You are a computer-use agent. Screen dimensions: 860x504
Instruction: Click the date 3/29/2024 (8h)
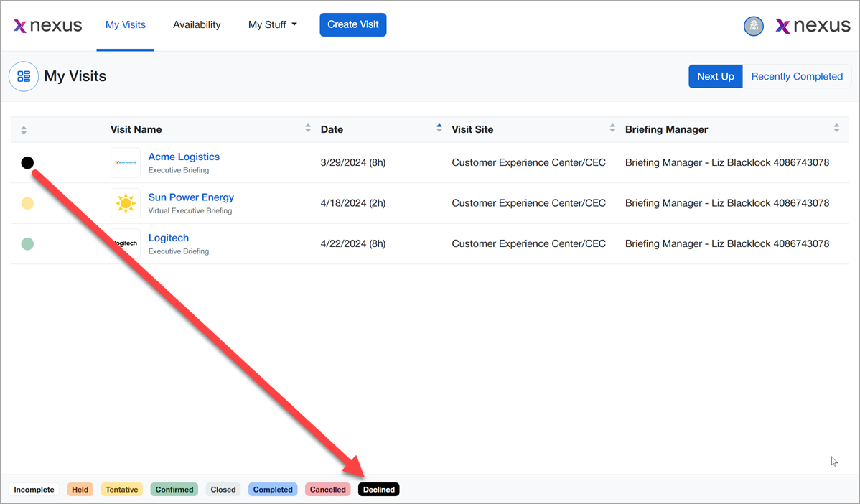pyautogui.click(x=353, y=162)
